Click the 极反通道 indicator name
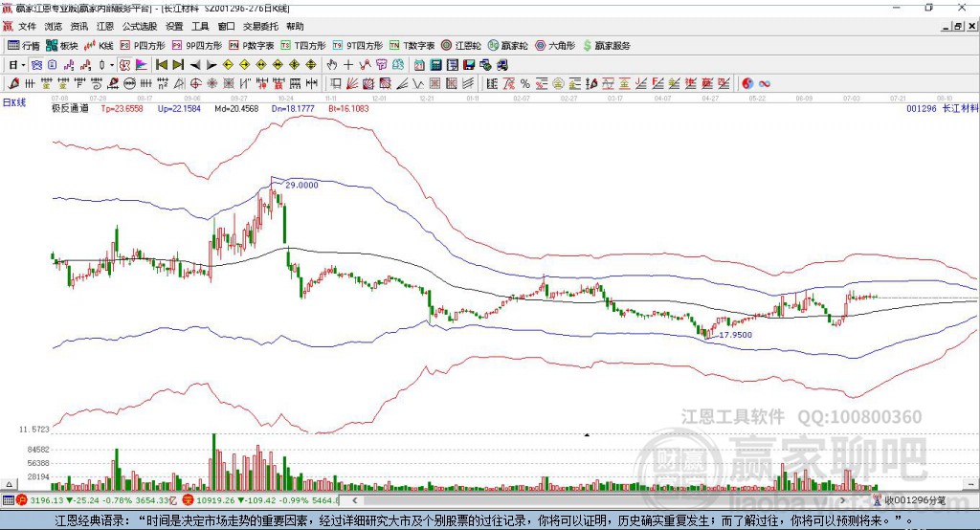The width and height of the screenshot is (980, 530). (70, 108)
